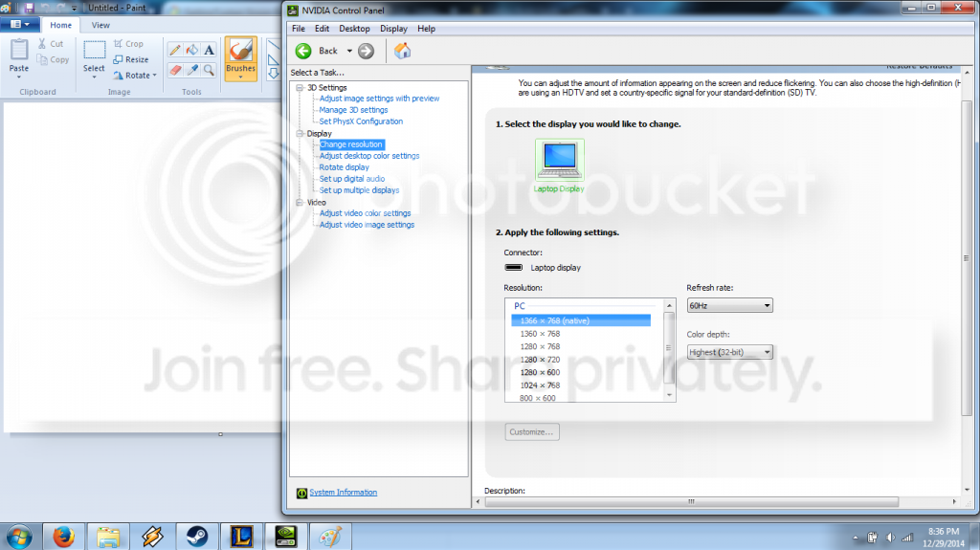Pick the Color picker eyedropper tool
Viewport: 980px width, 550px height.
click(192, 70)
